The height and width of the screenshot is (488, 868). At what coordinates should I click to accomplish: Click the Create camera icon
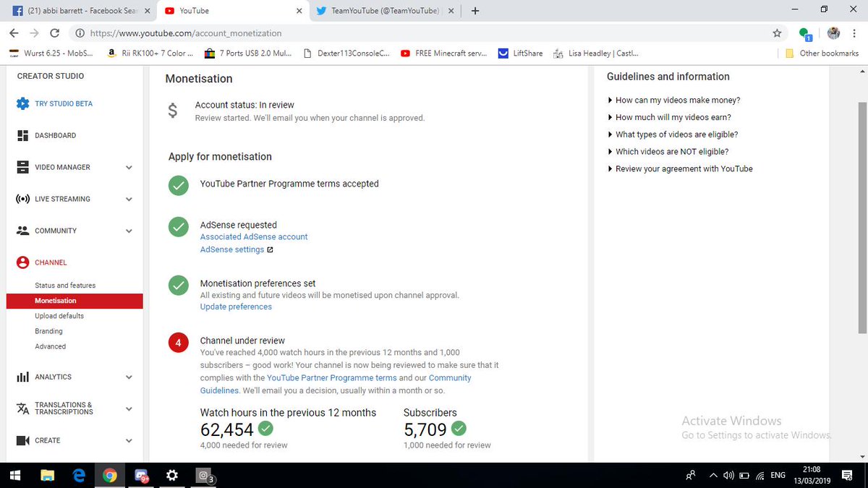(x=22, y=440)
